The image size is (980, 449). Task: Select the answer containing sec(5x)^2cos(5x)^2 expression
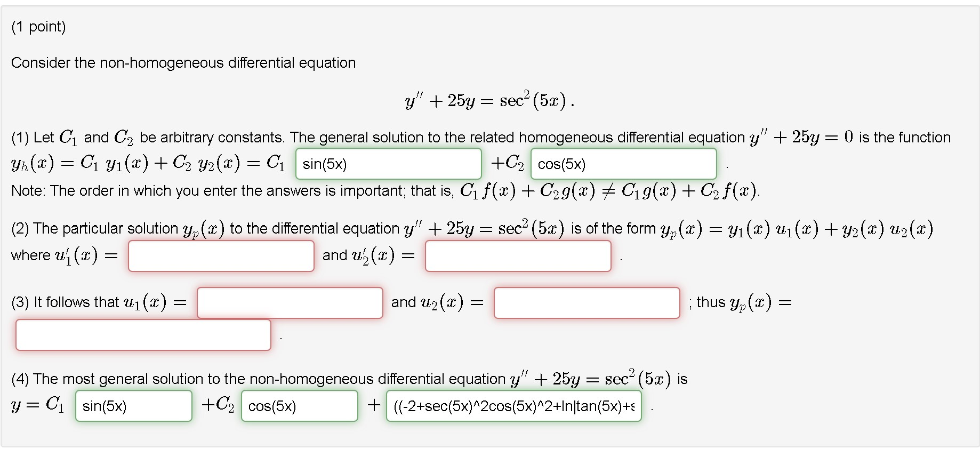515,406
